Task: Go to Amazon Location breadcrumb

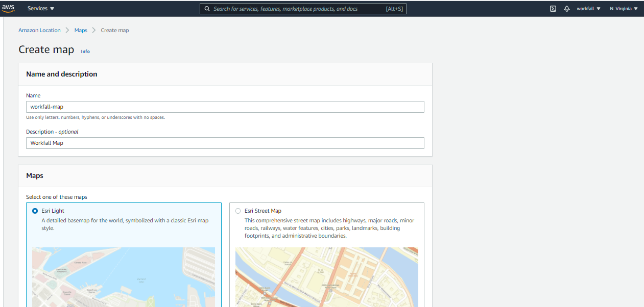Action: 39,31
